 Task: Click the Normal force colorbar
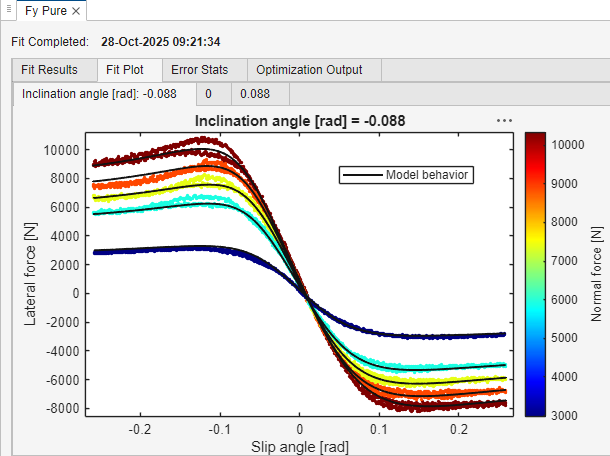pyautogui.click(x=535, y=274)
